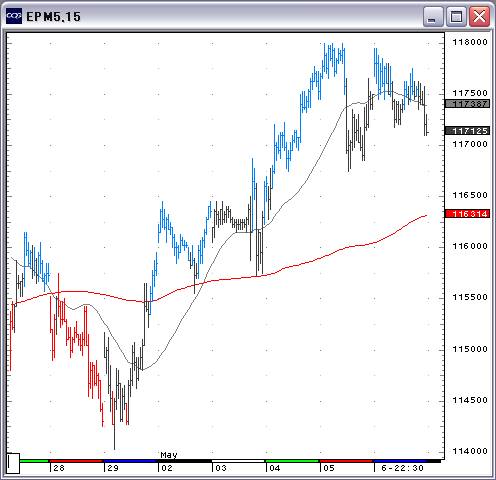Viewport: 496px width, 480px height.
Task: Maximize the EPM5,15 chart window
Action: click(x=456, y=16)
